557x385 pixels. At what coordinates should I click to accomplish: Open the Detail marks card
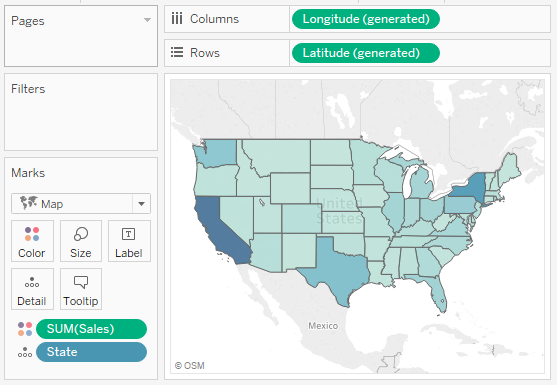click(32, 289)
